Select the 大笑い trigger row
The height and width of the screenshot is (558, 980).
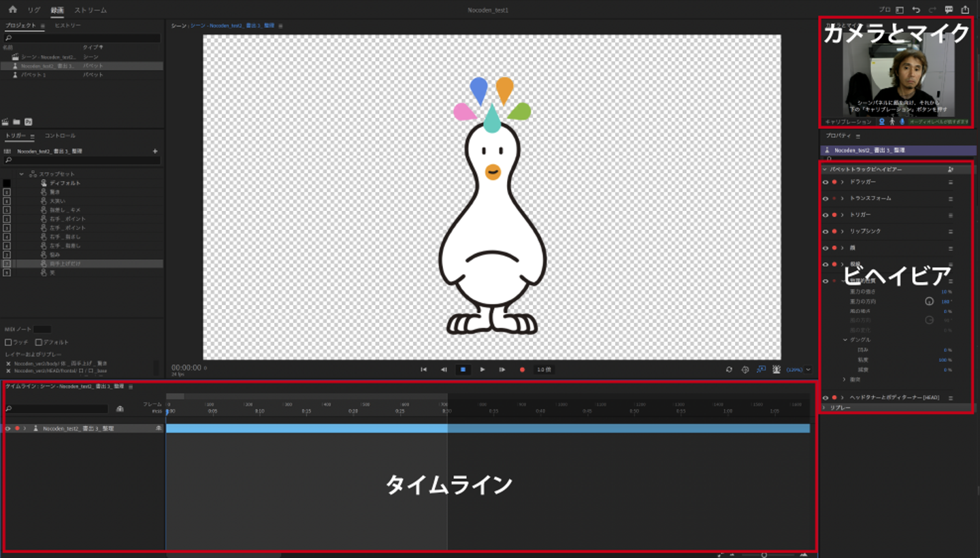click(82, 201)
